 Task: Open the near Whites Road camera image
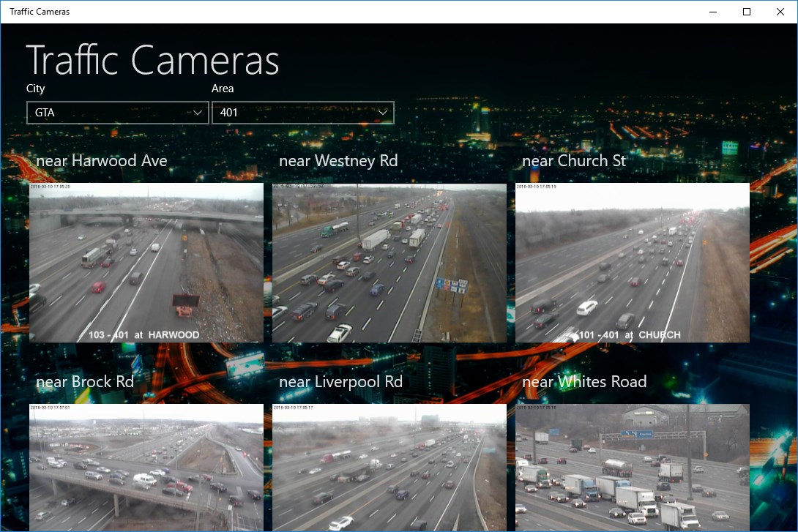[633, 468]
